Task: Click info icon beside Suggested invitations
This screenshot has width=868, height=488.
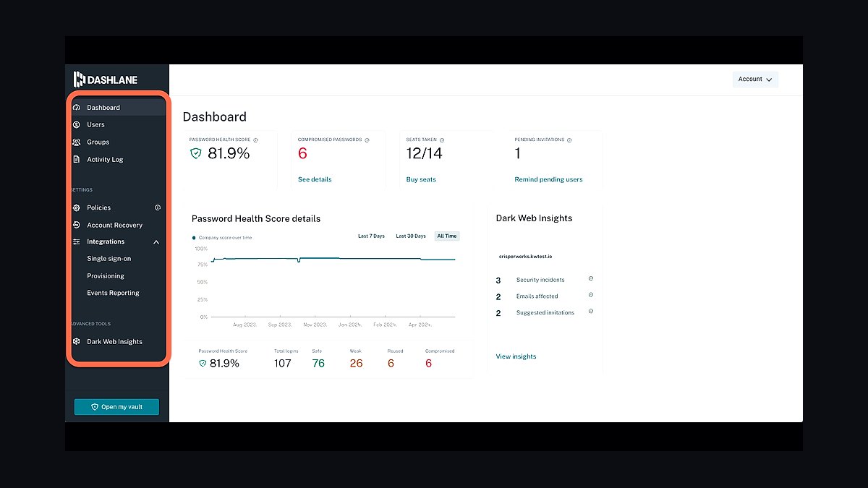Action: click(591, 312)
